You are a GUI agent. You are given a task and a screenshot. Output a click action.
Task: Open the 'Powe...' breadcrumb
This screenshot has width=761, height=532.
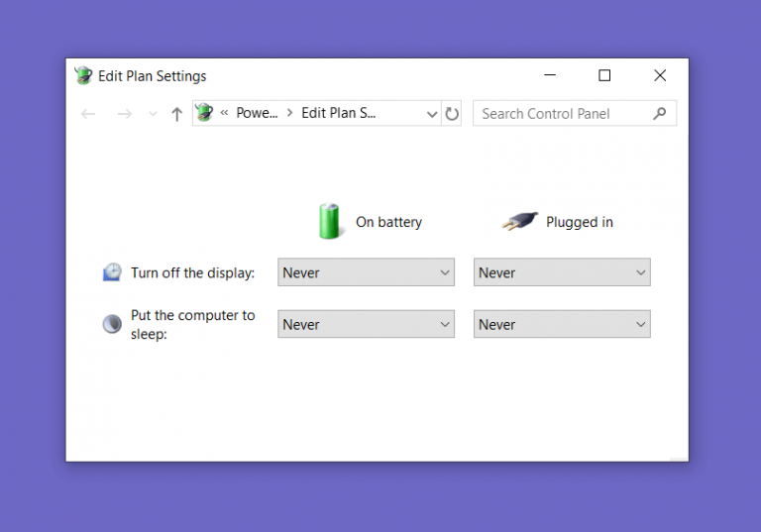[x=257, y=113]
